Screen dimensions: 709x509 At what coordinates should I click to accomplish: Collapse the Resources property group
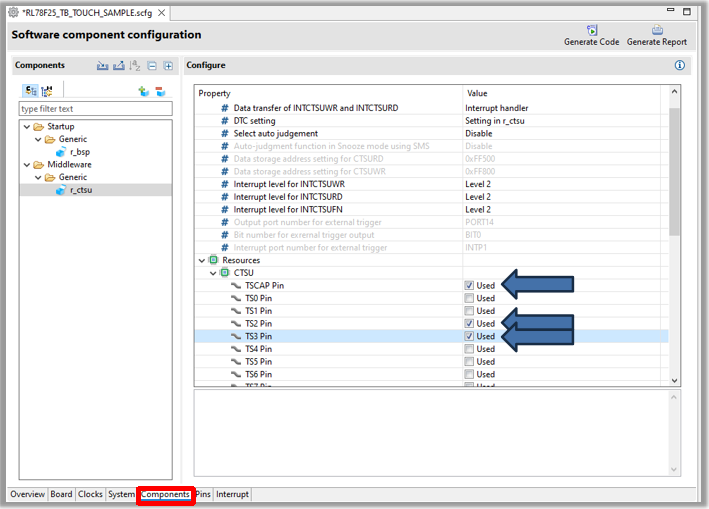pyautogui.click(x=202, y=260)
